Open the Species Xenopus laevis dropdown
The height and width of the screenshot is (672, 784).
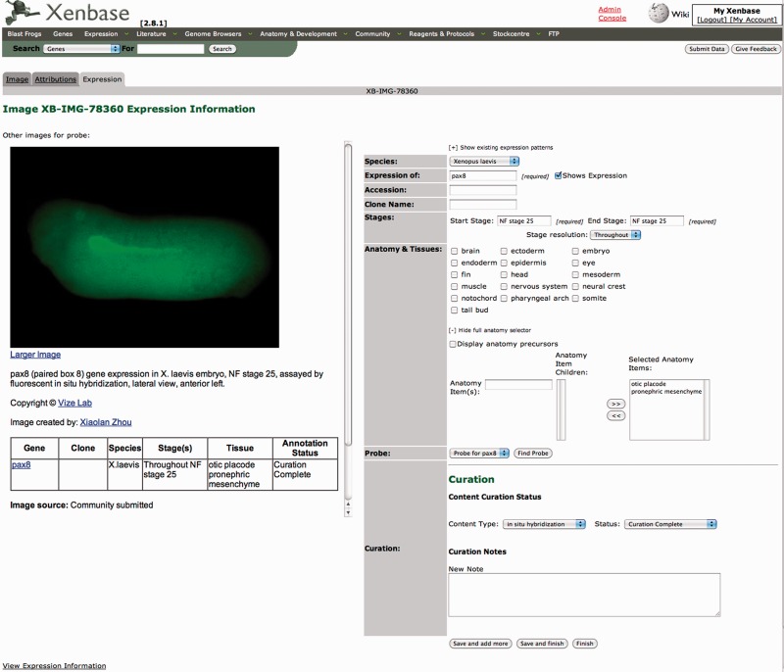coord(484,161)
